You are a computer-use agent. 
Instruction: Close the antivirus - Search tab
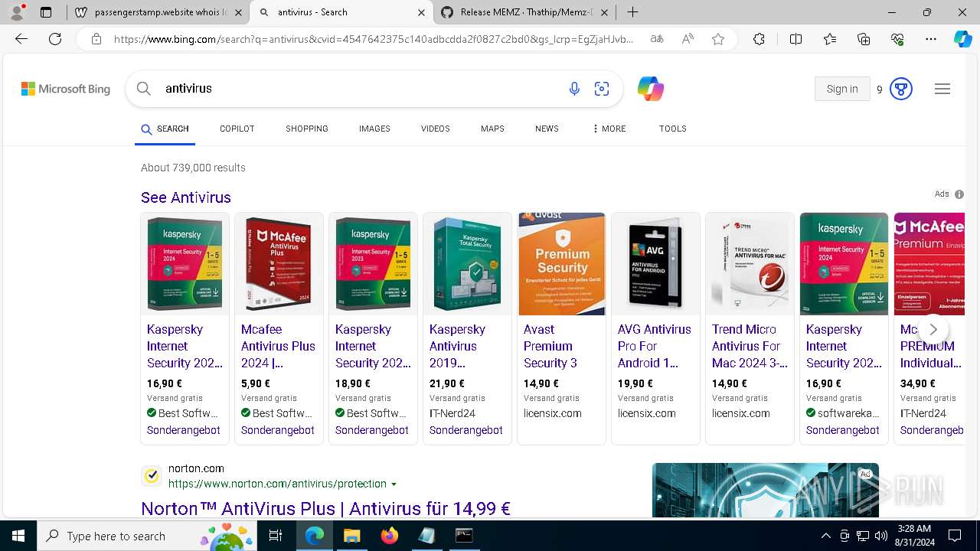[x=422, y=12]
